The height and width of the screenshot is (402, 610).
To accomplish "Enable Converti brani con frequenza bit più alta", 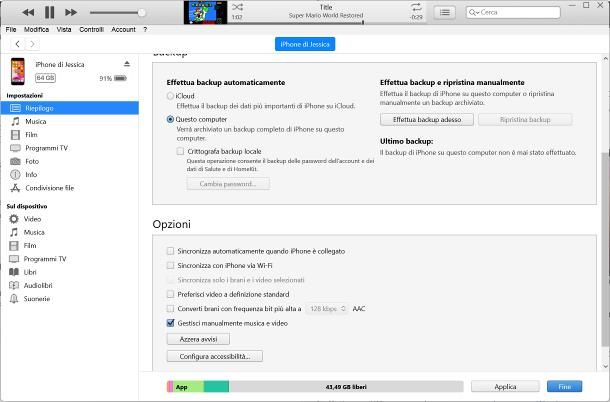I will coord(170,309).
